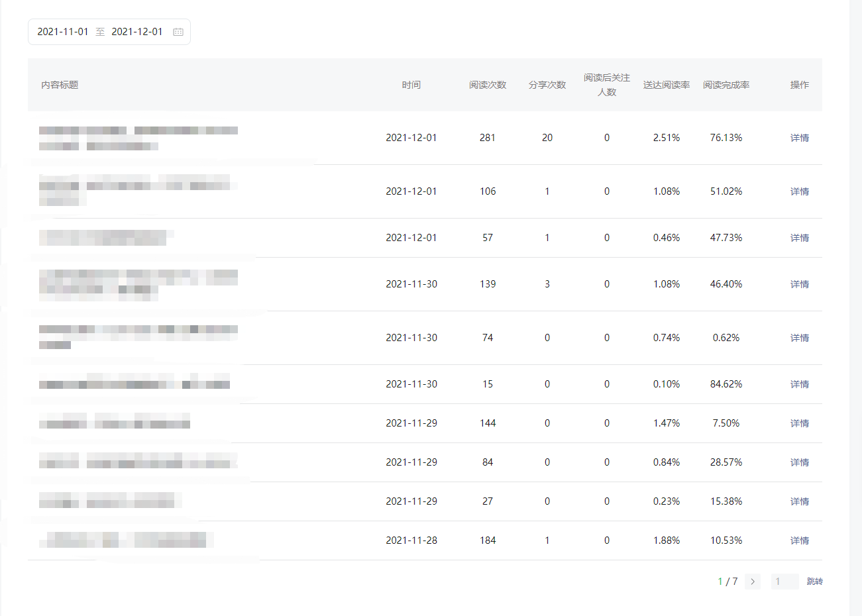Screen dimensions: 862x616
Task: Select the 46.40% completion rate cell
Action: coord(726,284)
